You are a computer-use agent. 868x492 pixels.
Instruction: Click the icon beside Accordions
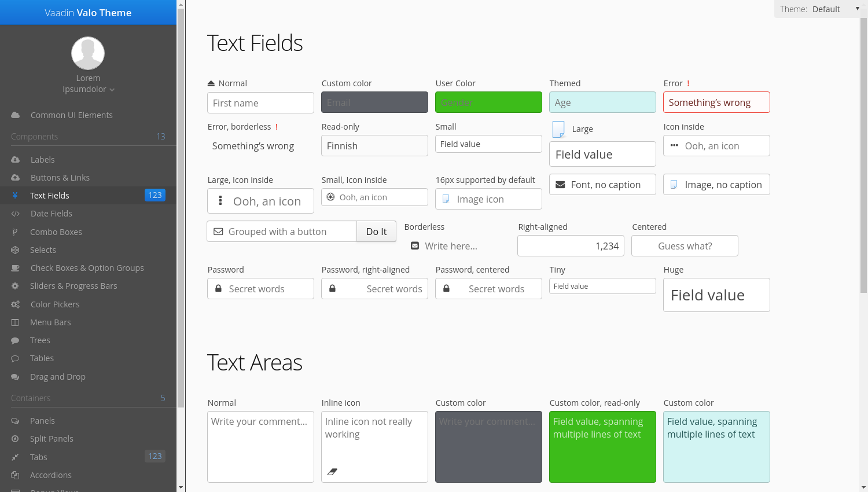15,475
